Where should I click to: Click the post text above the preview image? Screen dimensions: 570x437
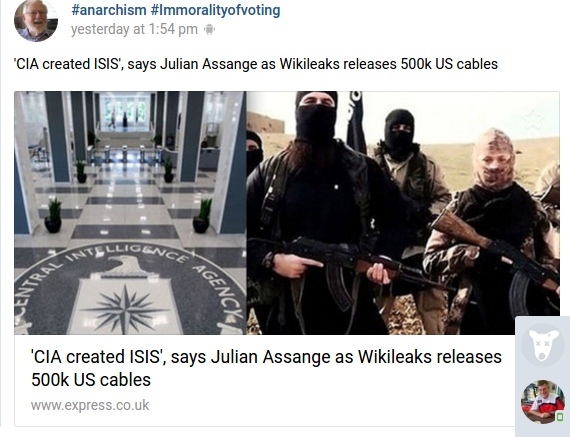[x=256, y=64]
